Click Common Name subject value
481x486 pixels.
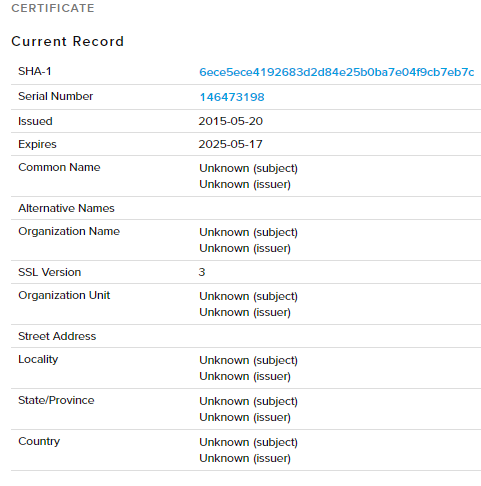tap(248, 168)
